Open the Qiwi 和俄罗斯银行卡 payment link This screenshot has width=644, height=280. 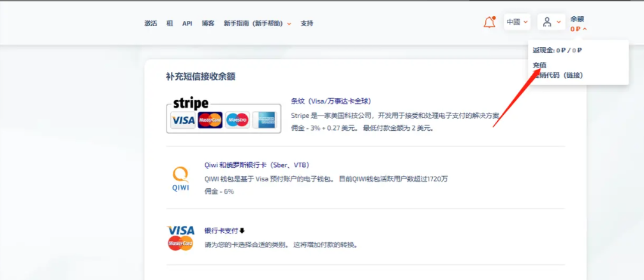pos(257,165)
